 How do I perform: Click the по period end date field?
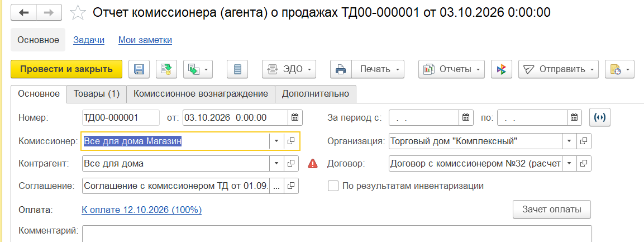pyautogui.click(x=532, y=117)
